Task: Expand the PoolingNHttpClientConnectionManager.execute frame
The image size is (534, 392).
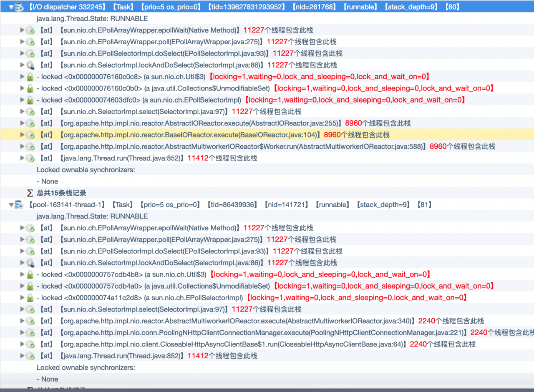Action: [22, 332]
